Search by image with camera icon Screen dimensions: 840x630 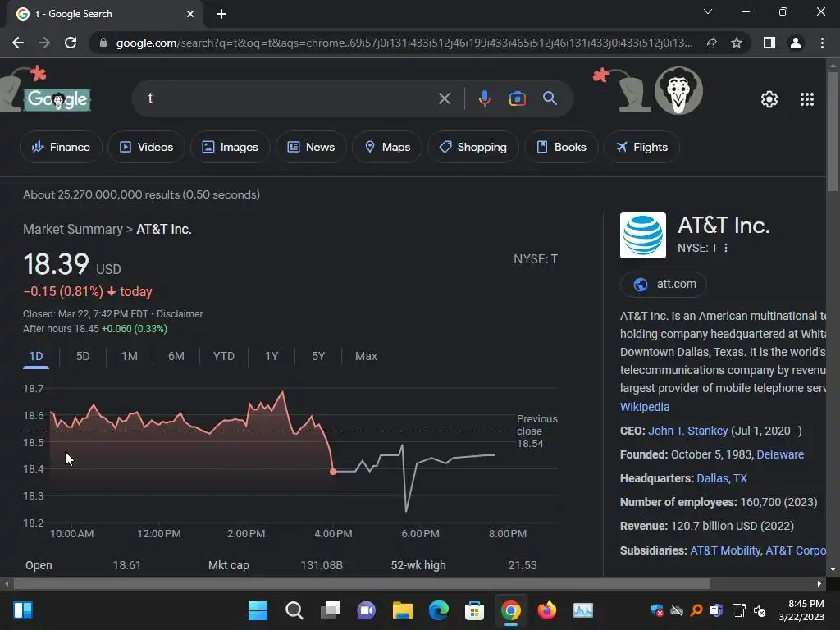517,98
